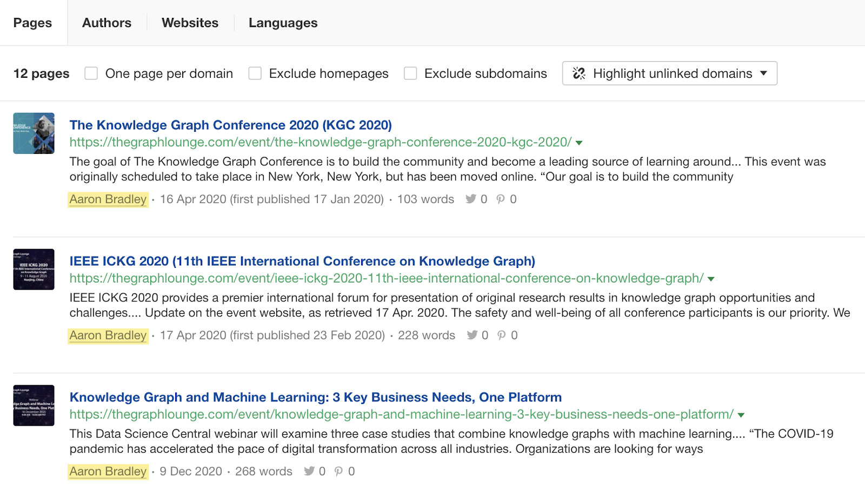This screenshot has height=504, width=865.
Task: Enable Exclude subdomains filtering
Action: [410, 73]
